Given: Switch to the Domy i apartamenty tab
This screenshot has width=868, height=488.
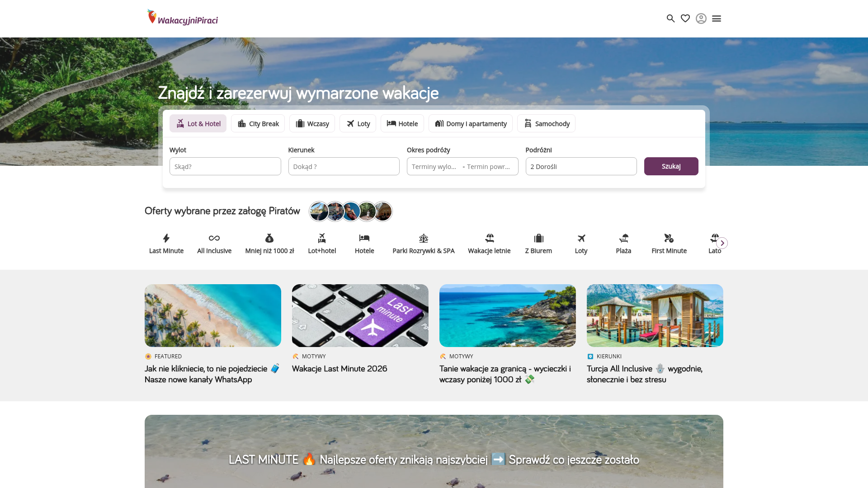Looking at the screenshot, I should click(x=470, y=123).
